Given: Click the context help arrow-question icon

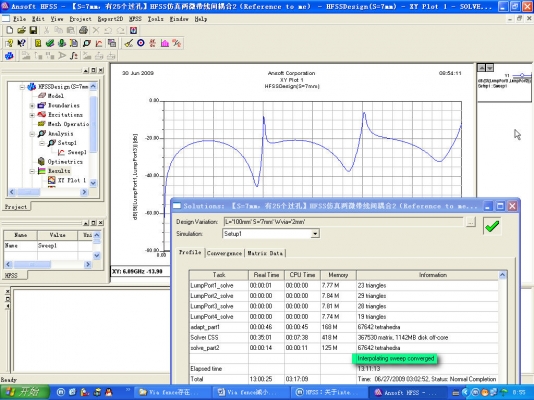Looking at the screenshot, I should [21, 43].
